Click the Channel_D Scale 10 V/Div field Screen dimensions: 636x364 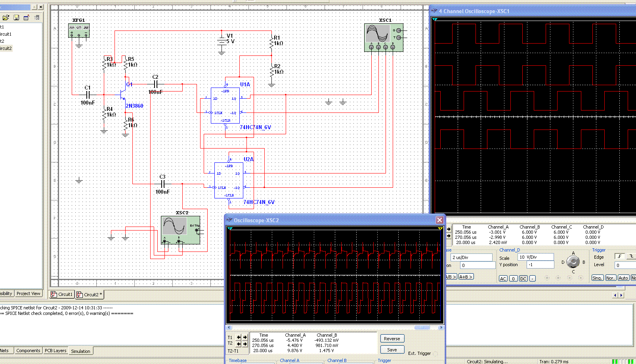[x=535, y=257]
